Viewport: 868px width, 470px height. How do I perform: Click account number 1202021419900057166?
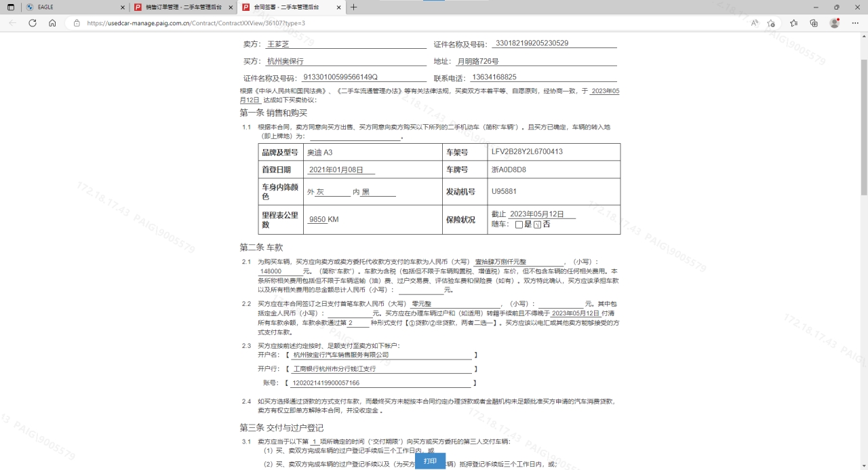point(325,383)
